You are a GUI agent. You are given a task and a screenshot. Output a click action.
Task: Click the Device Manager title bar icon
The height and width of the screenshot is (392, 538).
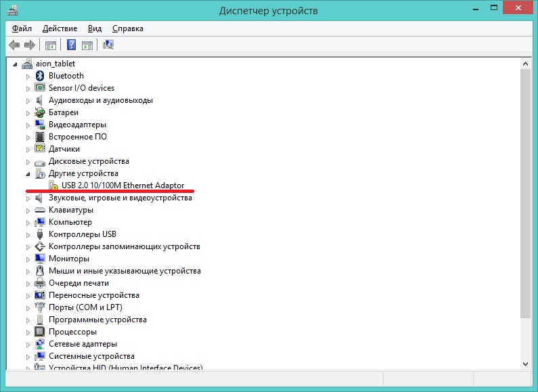coord(12,9)
